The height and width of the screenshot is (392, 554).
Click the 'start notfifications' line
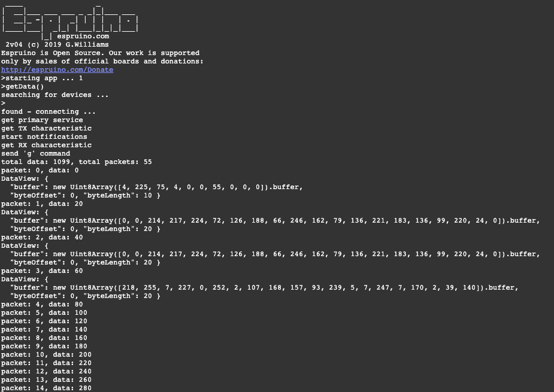pos(44,137)
